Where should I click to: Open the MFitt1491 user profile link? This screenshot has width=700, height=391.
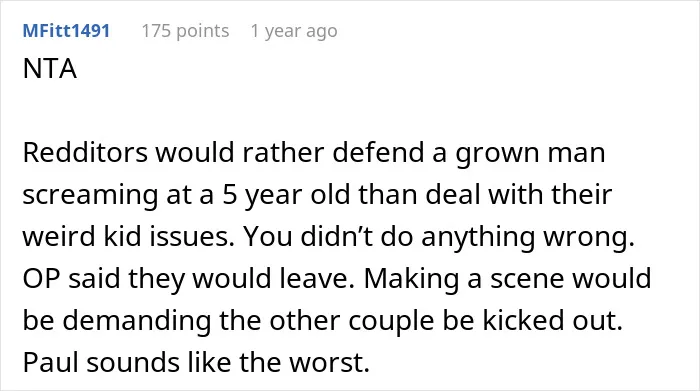[66, 31]
